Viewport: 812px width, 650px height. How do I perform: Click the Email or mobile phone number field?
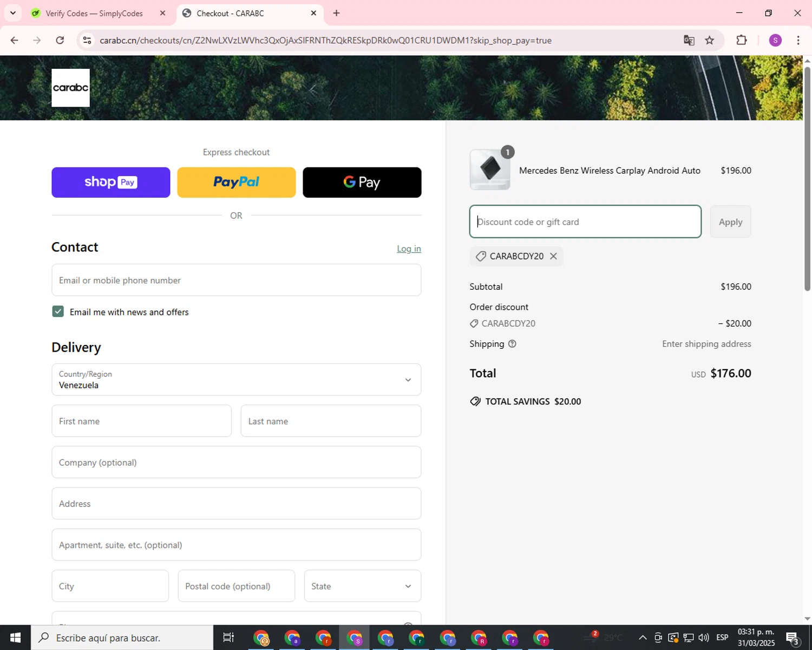pyautogui.click(x=237, y=280)
